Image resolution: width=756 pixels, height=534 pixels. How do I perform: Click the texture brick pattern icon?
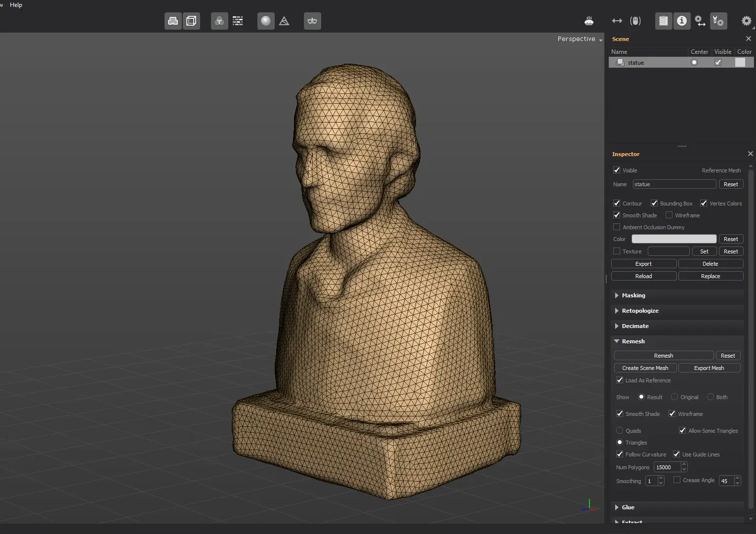pyautogui.click(x=238, y=21)
